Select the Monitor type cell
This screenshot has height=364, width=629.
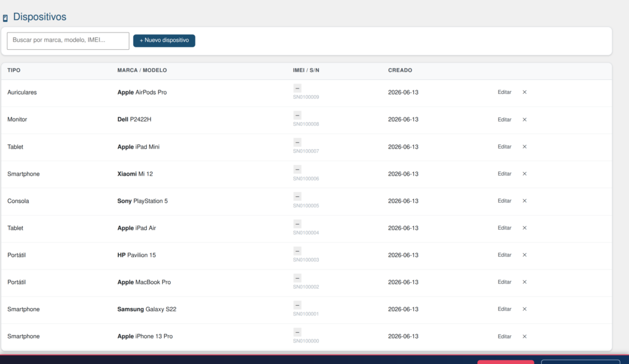pyautogui.click(x=17, y=120)
